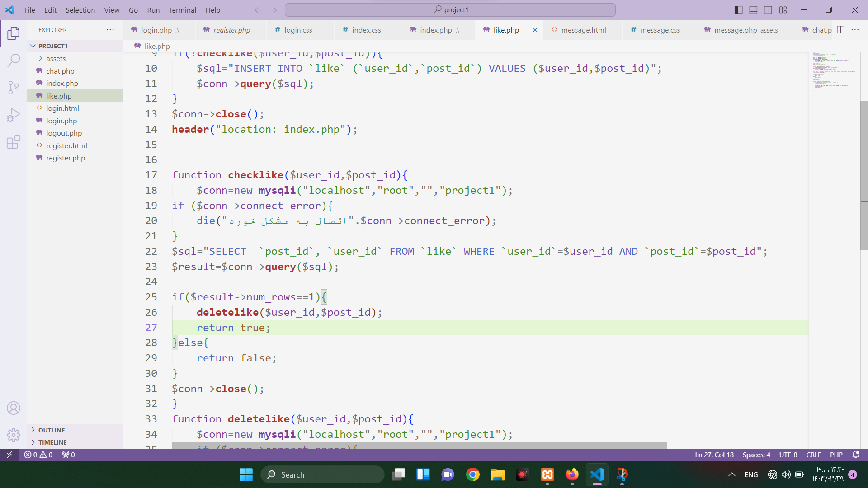The height and width of the screenshot is (488, 868).
Task: Open the Search view in activity bar
Action: pyautogui.click(x=14, y=60)
